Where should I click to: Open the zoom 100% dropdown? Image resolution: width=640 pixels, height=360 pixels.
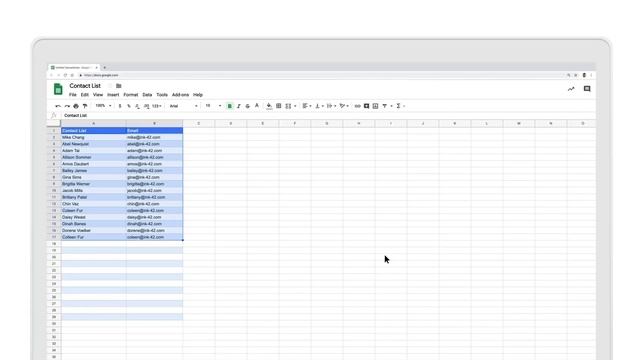(x=103, y=106)
